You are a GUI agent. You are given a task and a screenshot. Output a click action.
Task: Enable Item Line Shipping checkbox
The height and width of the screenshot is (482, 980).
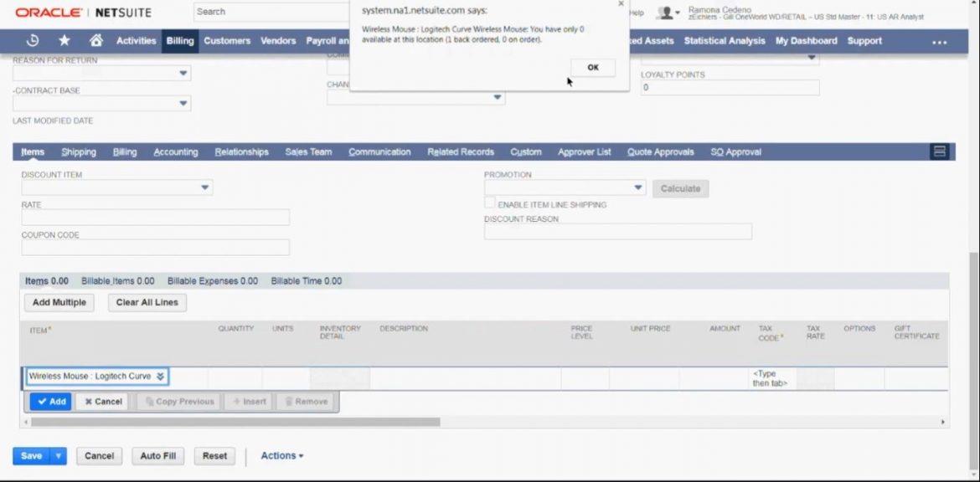490,203
